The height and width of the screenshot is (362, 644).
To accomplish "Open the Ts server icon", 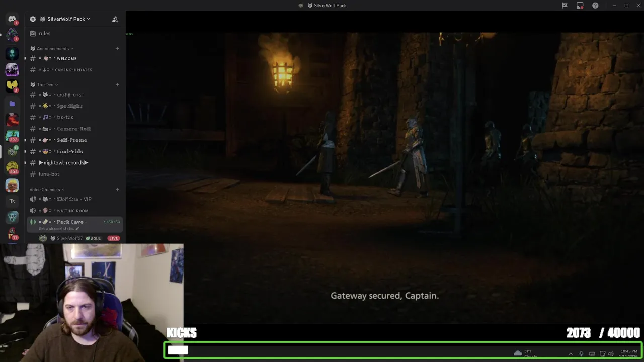I will 12,201.
